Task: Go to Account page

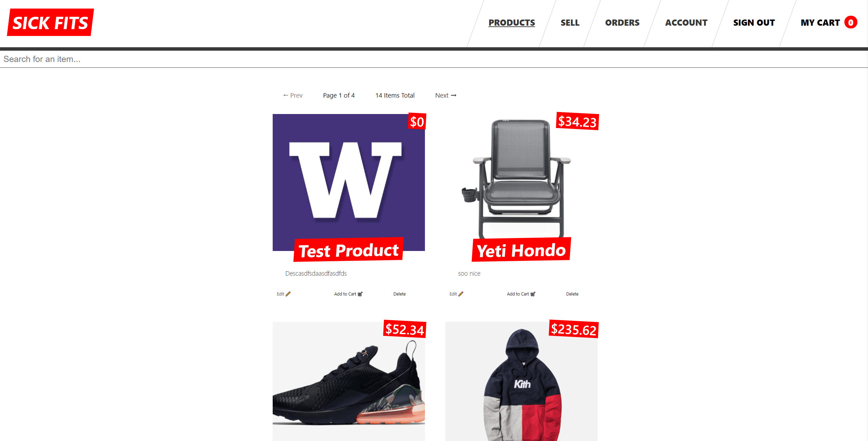Action: pyautogui.click(x=686, y=23)
